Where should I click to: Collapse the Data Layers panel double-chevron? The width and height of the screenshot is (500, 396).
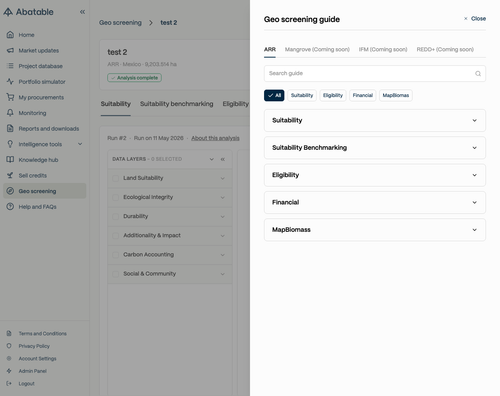[x=223, y=159]
